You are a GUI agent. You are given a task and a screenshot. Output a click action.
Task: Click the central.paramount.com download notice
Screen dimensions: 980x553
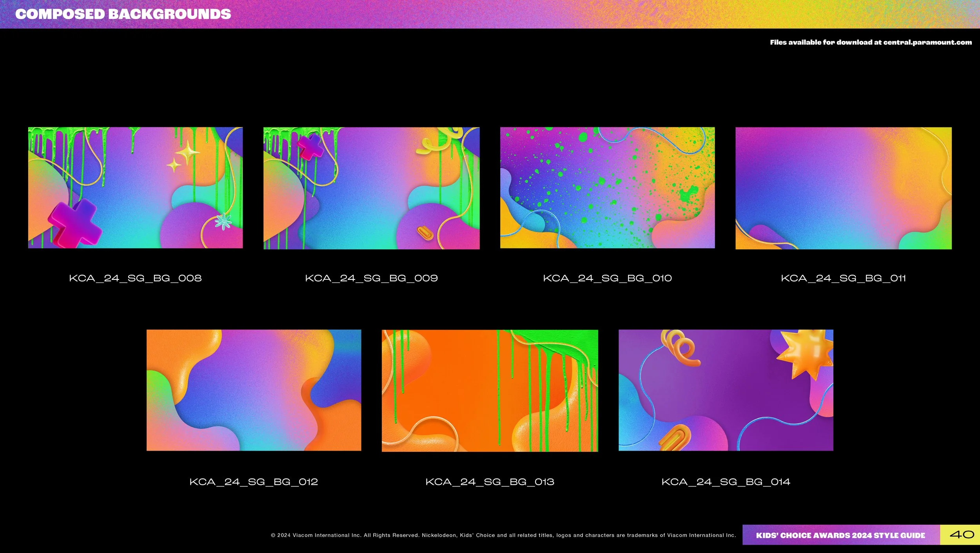[871, 42]
